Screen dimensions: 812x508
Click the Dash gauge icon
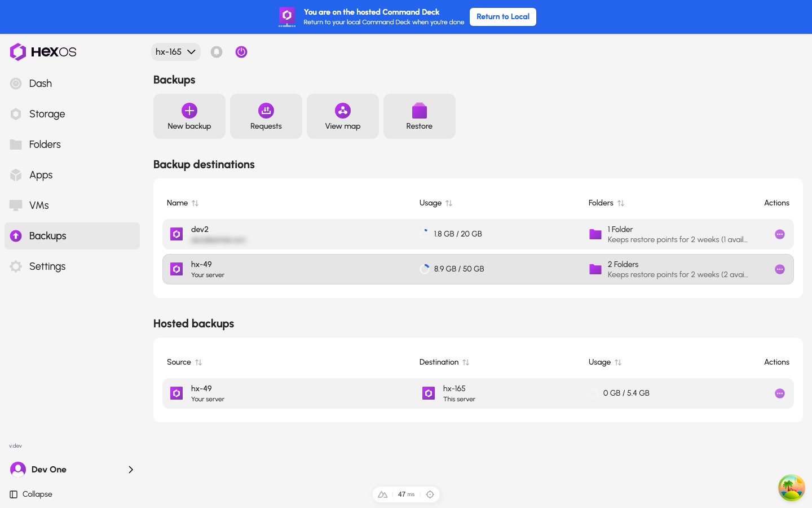click(x=16, y=84)
